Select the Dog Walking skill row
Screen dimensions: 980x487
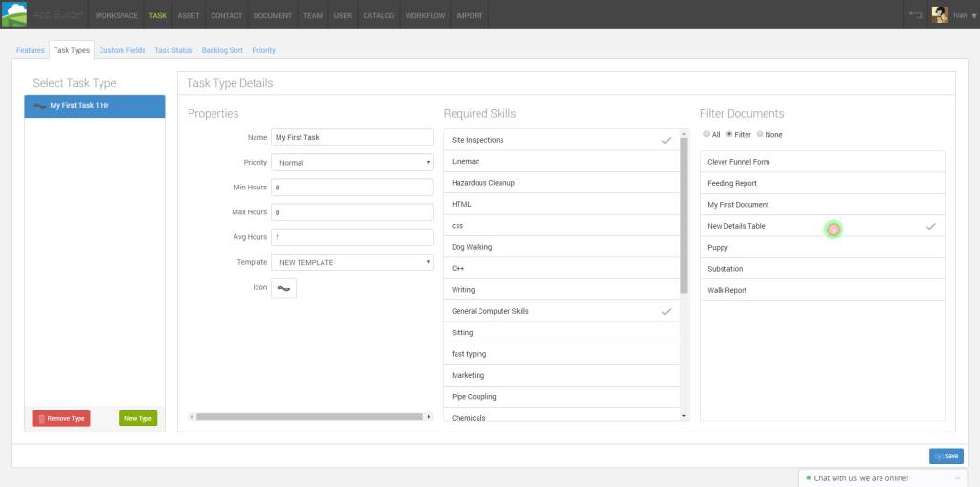coord(563,247)
